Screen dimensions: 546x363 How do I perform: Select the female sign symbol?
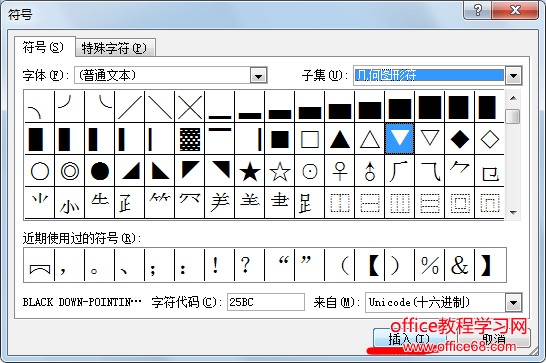click(x=340, y=171)
